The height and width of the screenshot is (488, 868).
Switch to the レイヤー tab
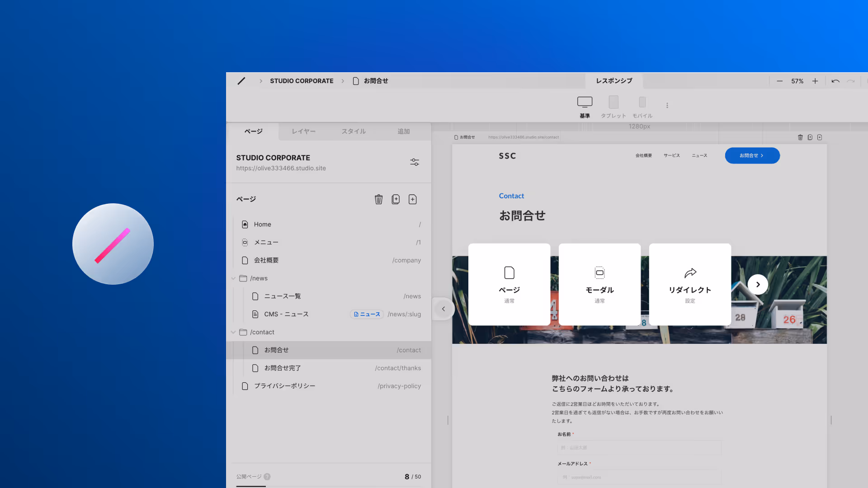pyautogui.click(x=303, y=131)
